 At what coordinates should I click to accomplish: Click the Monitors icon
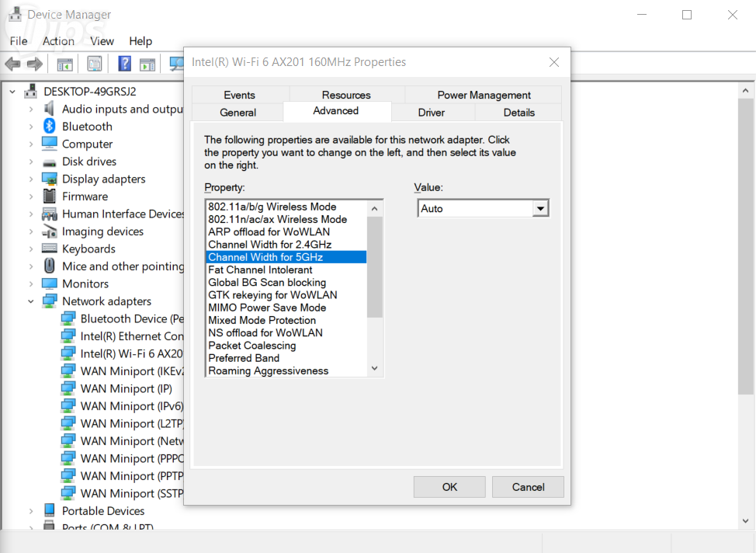pos(49,283)
